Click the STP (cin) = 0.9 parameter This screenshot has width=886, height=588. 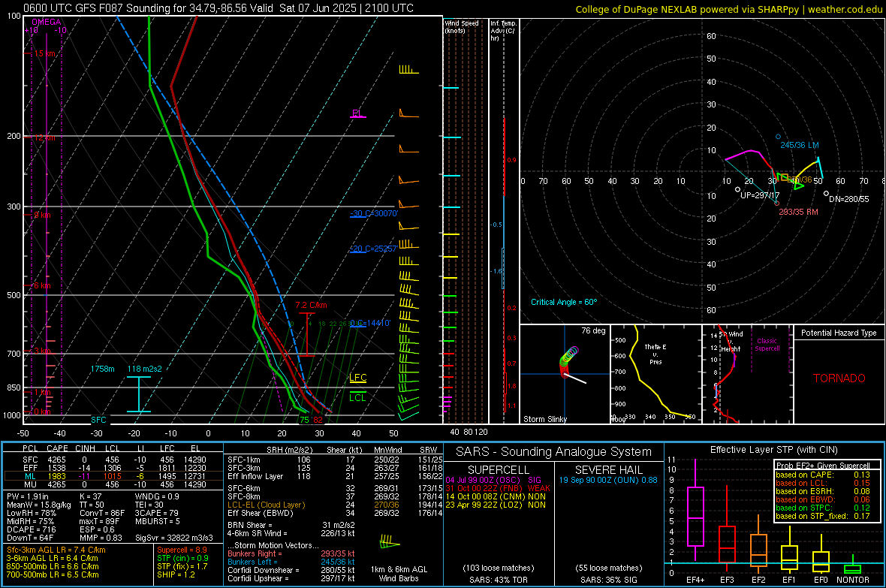pyautogui.click(x=182, y=558)
